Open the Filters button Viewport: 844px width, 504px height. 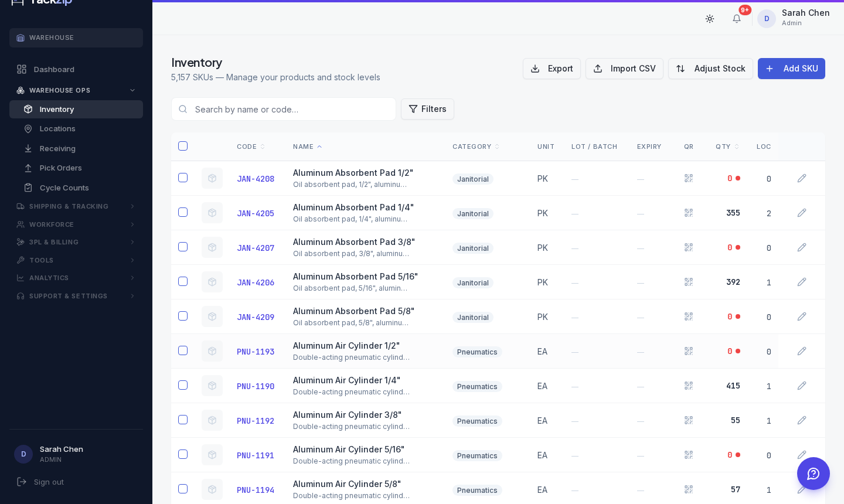click(x=427, y=109)
